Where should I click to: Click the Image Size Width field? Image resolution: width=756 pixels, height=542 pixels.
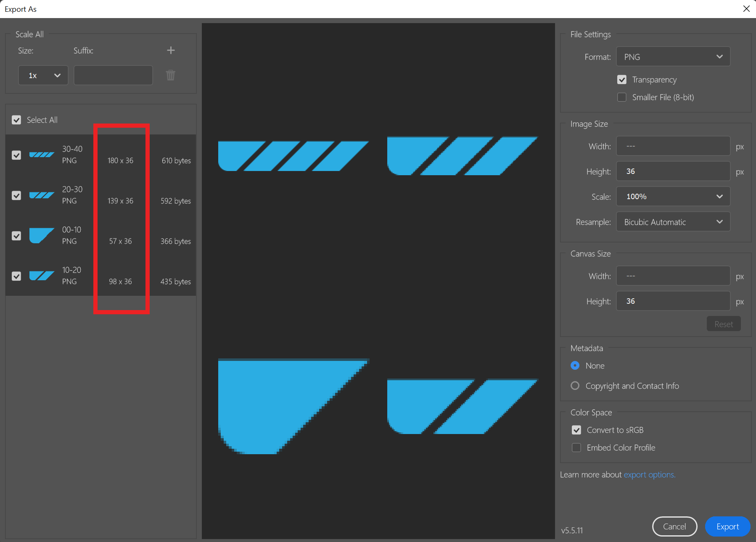pyautogui.click(x=673, y=146)
